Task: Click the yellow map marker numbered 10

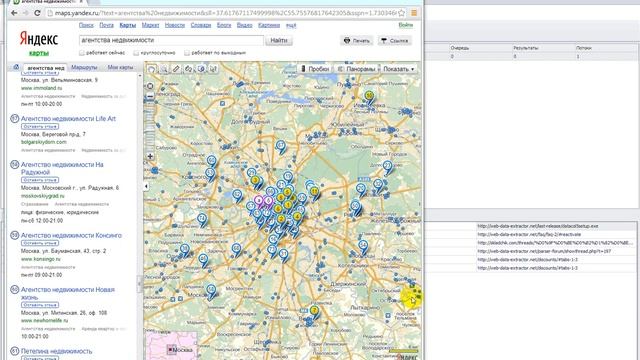Action: point(369,96)
